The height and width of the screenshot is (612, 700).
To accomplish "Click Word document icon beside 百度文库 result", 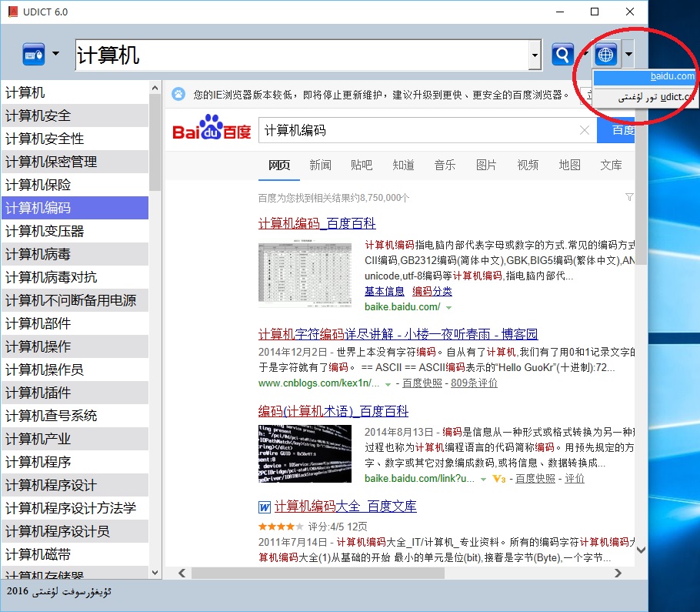I will (x=265, y=507).
